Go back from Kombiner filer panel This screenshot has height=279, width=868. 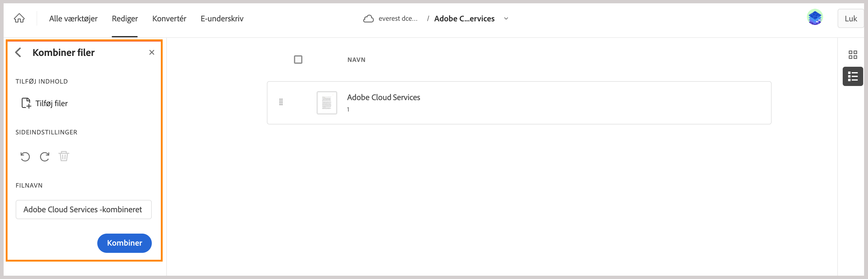[x=19, y=52]
